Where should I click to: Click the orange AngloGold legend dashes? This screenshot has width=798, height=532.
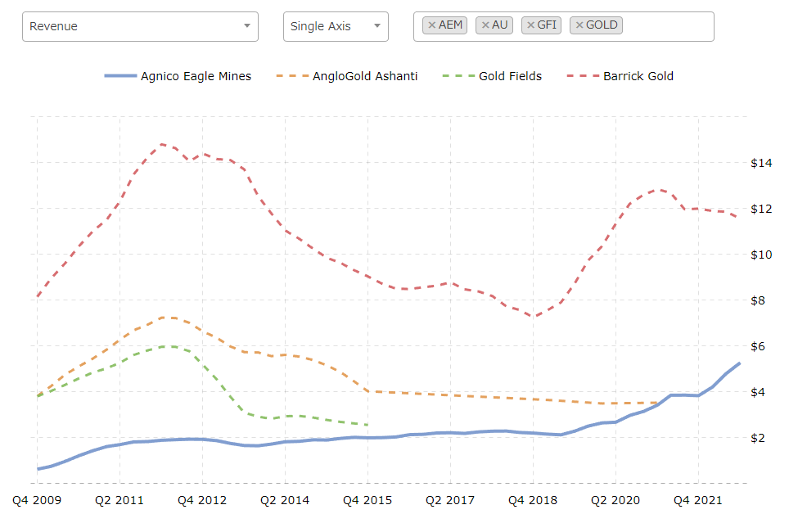pyautogui.click(x=293, y=76)
